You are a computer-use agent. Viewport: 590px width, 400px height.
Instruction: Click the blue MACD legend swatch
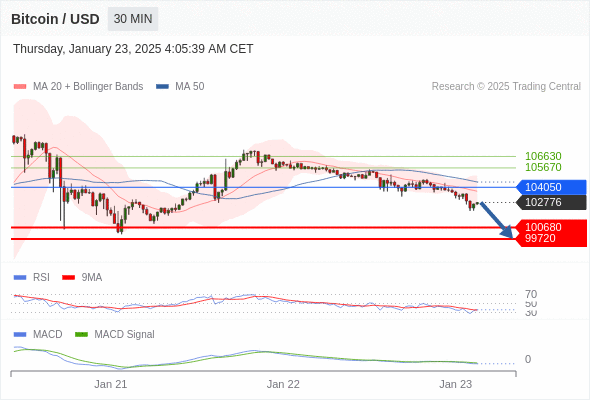[x=20, y=335]
